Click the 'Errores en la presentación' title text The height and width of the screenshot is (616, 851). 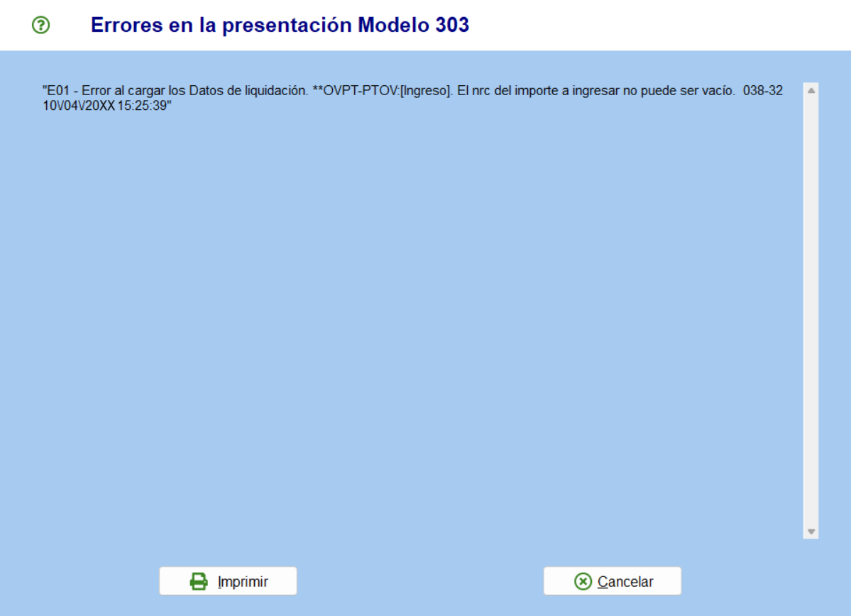(221, 26)
